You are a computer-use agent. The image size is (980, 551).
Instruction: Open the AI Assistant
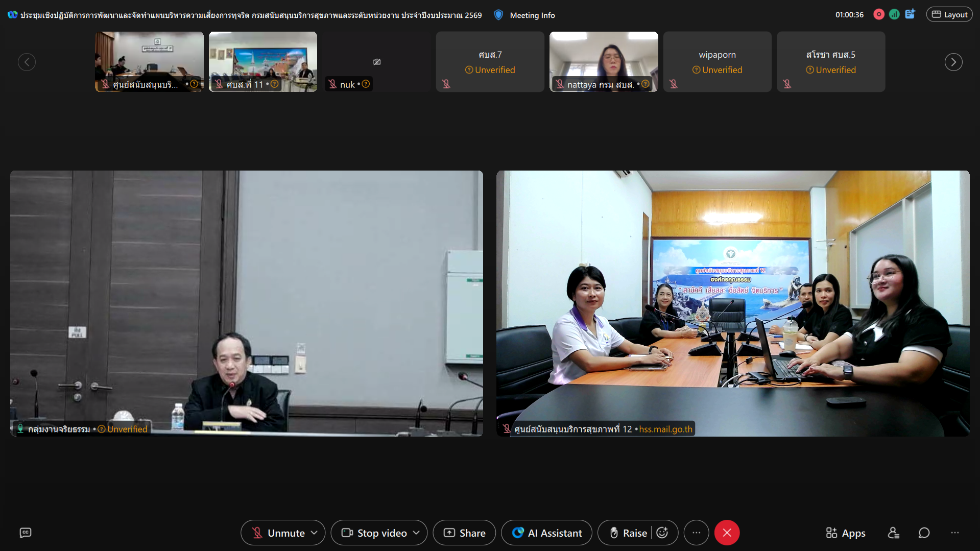point(547,533)
